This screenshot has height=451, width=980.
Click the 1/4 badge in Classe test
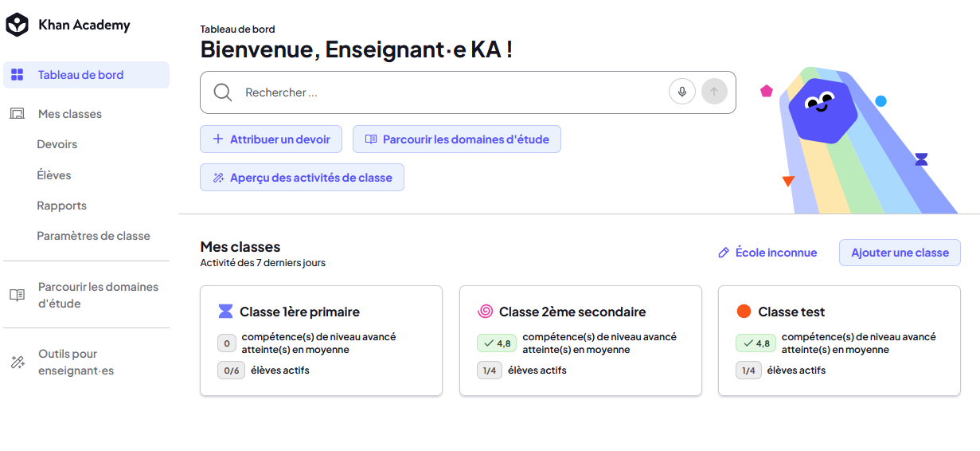(748, 371)
